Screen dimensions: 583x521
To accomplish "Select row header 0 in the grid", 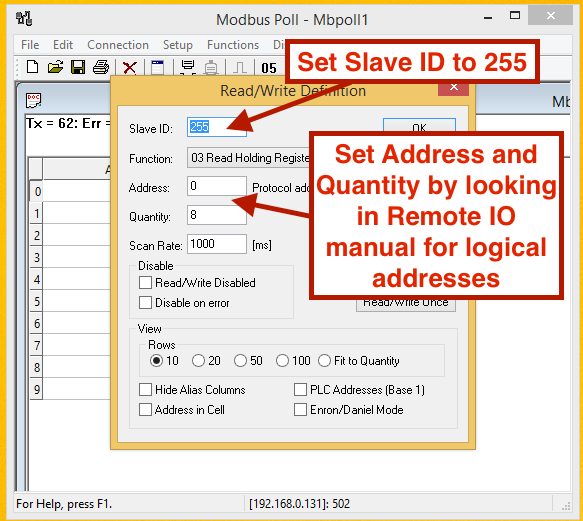I will (36, 191).
